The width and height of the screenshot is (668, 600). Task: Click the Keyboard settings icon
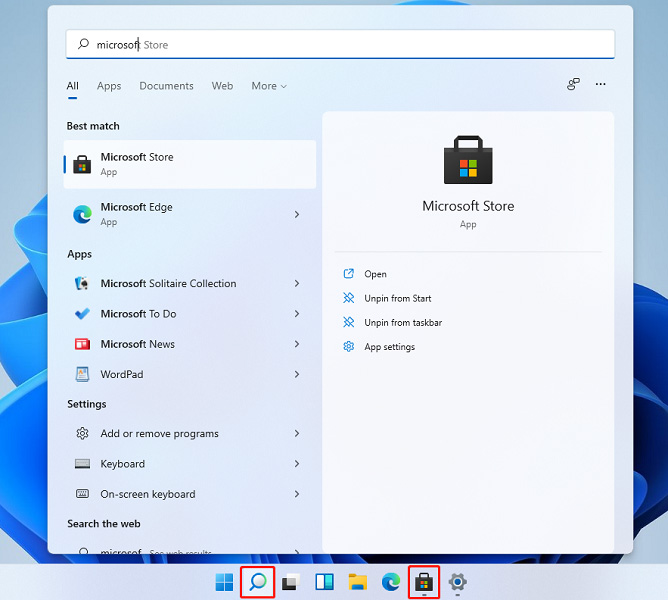[82, 464]
